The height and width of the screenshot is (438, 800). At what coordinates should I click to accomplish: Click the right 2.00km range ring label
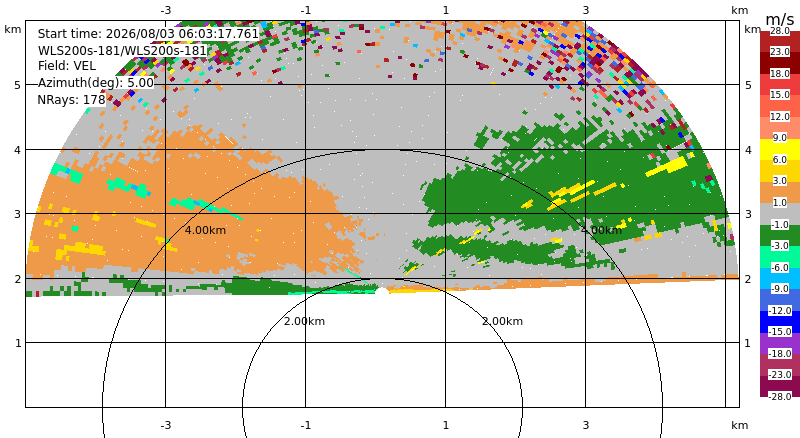[x=503, y=321]
